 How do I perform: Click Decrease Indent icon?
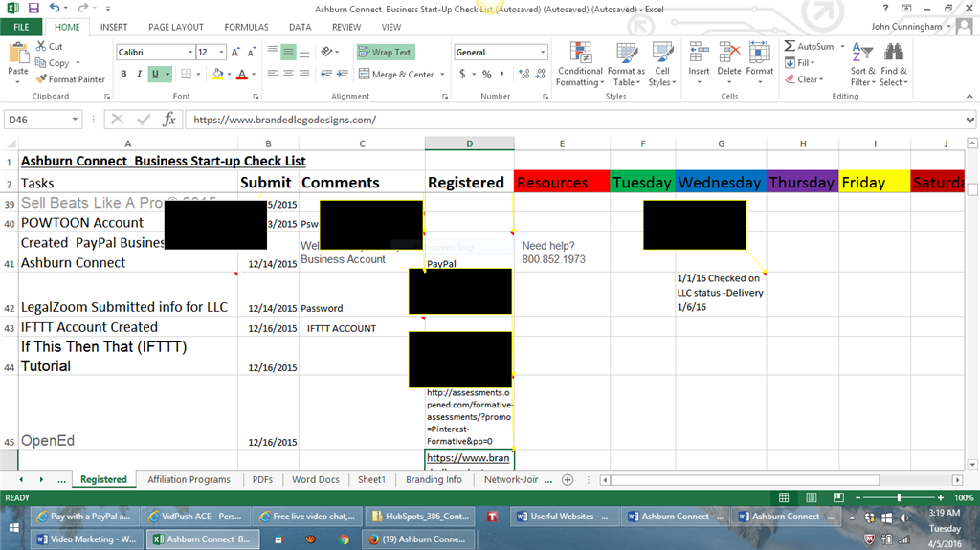(x=326, y=74)
